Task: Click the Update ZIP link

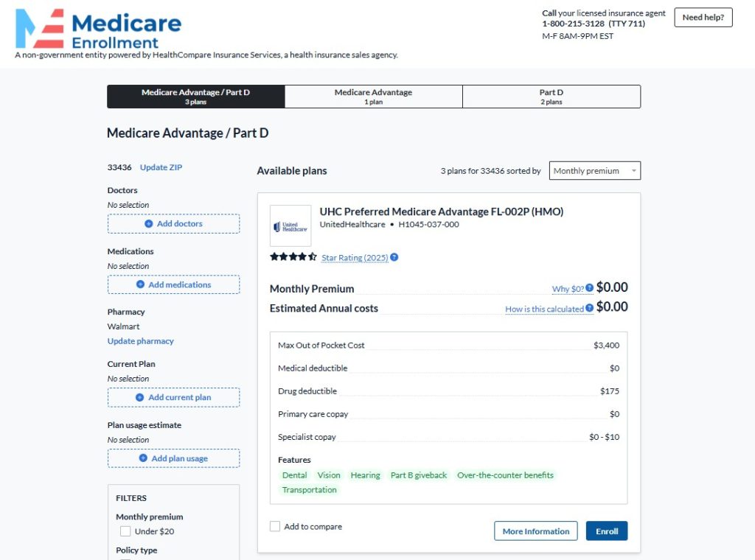Action: coord(161,167)
